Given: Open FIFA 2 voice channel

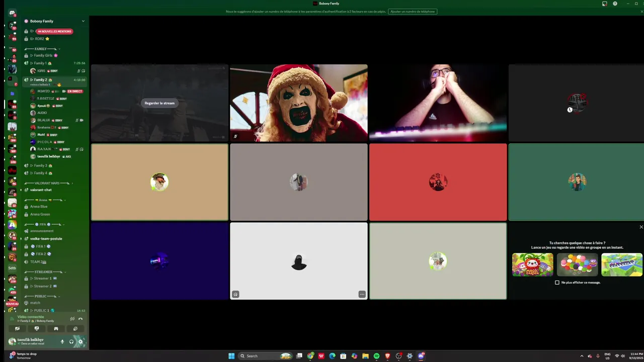Looking at the screenshot, I should (54, 254).
